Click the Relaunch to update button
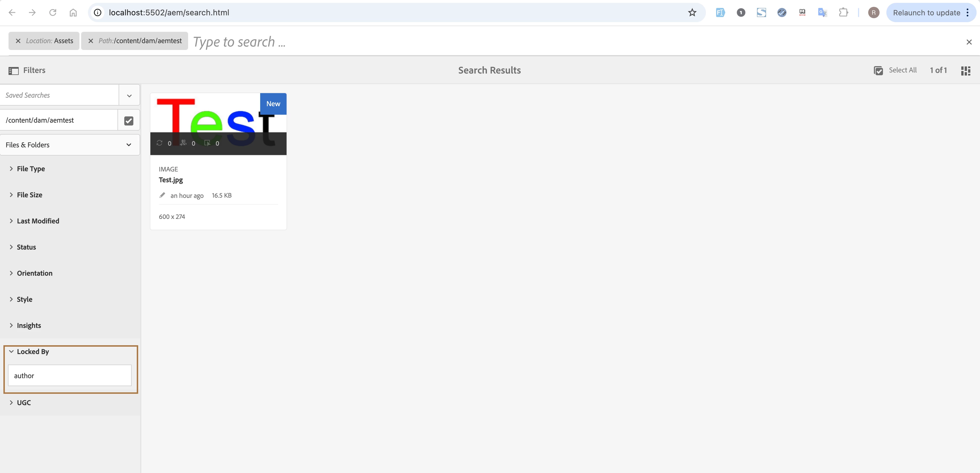Viewport: 980px width, 473px height. click(x=926, y=12)
